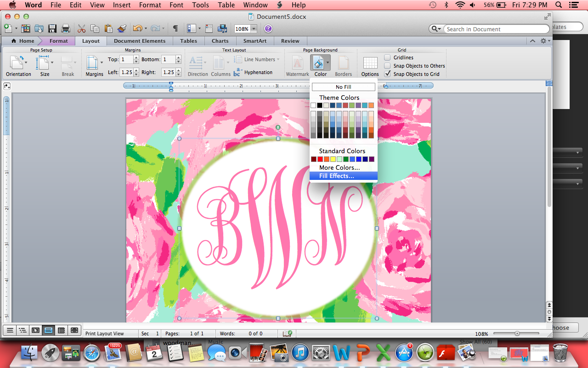Switch to the Review ribbon tab

(x=290, y=40)
